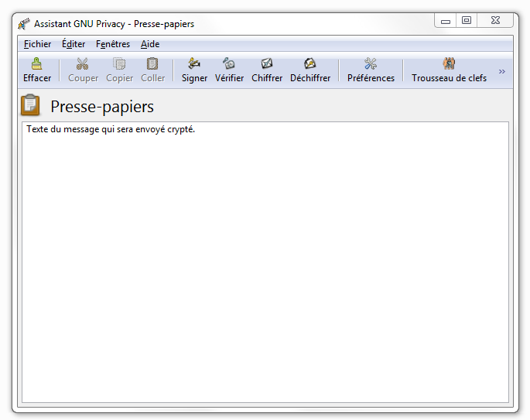Open the Préférences tools icon
530x420 pixels.
(x=371, y=70)
